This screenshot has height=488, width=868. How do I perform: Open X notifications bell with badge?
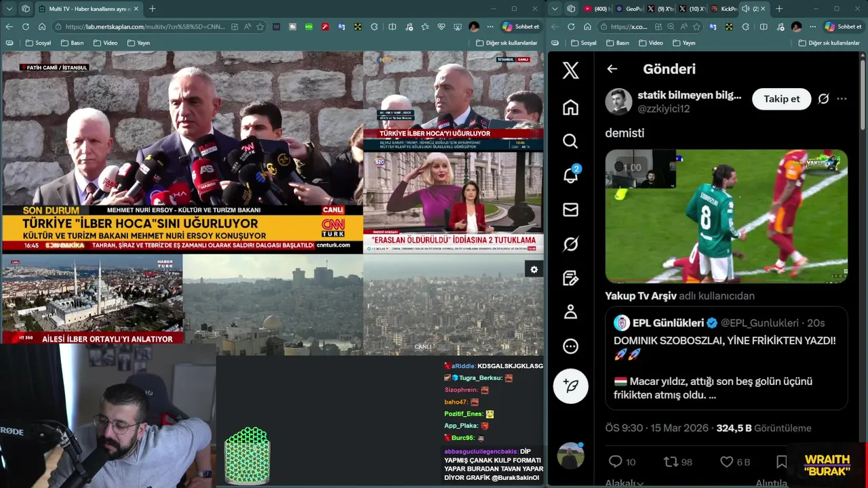pos(570,175)
